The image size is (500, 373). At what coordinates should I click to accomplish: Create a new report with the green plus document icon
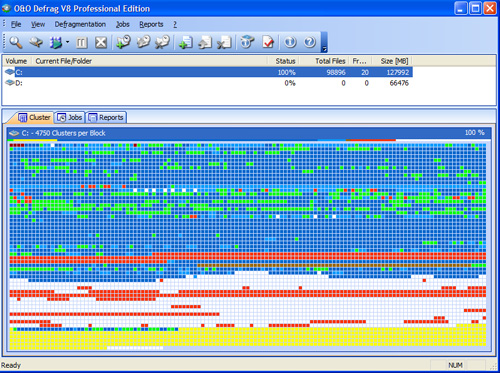tap(185, 42)
